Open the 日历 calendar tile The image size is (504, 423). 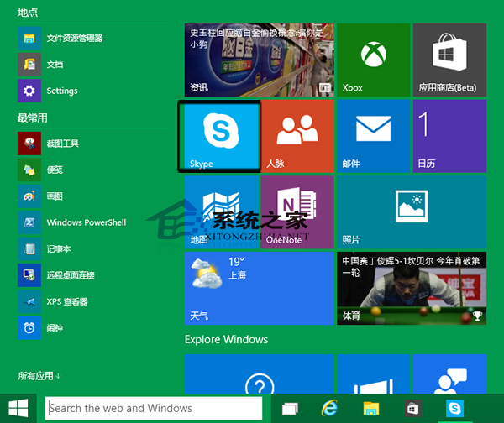click(449, 136)
